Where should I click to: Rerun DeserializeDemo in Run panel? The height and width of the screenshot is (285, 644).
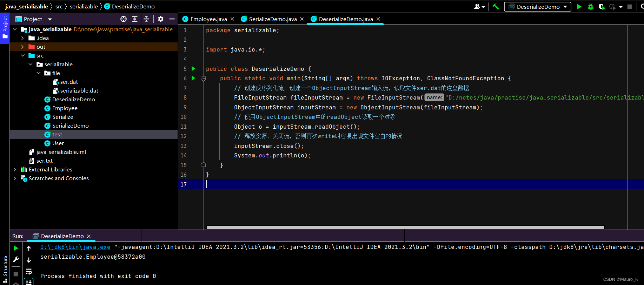pos(16,248)
